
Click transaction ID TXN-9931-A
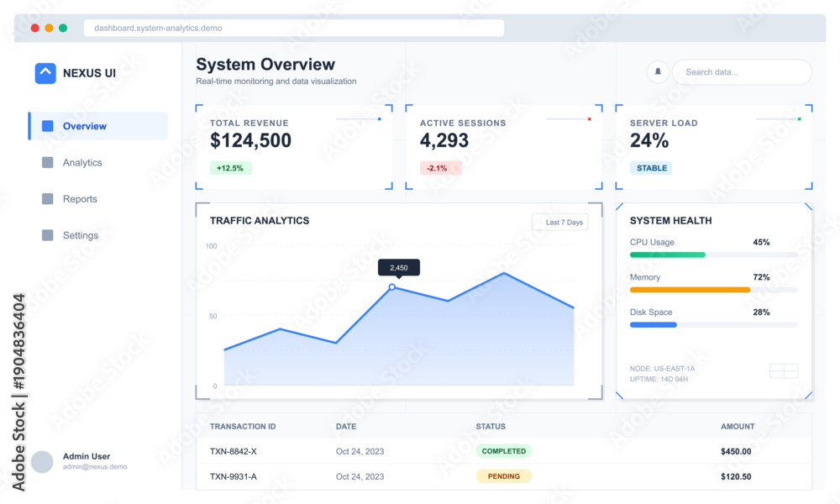pyautogui.click(x=233, y=476)
